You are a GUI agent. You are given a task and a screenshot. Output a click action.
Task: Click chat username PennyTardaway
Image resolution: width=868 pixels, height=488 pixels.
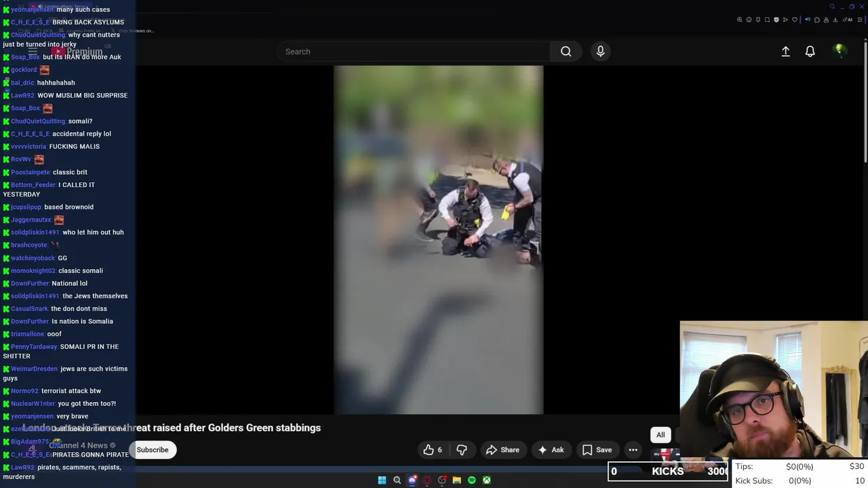coord(34,347)
